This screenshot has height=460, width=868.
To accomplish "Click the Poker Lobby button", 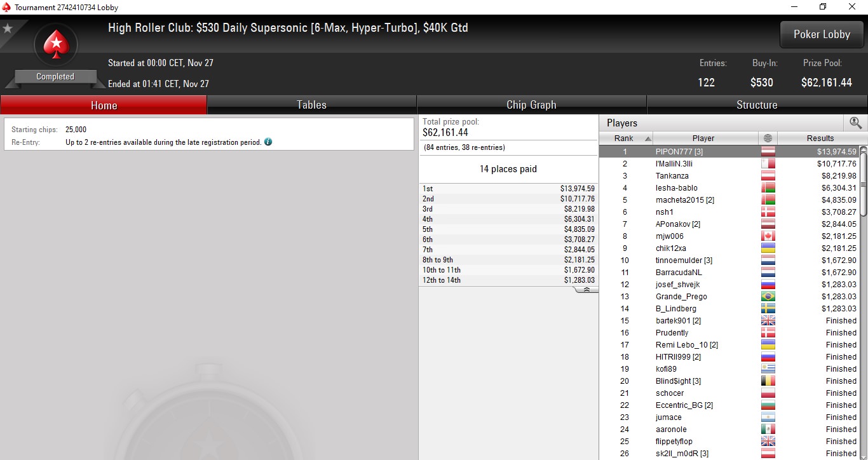I will point(822,34).
